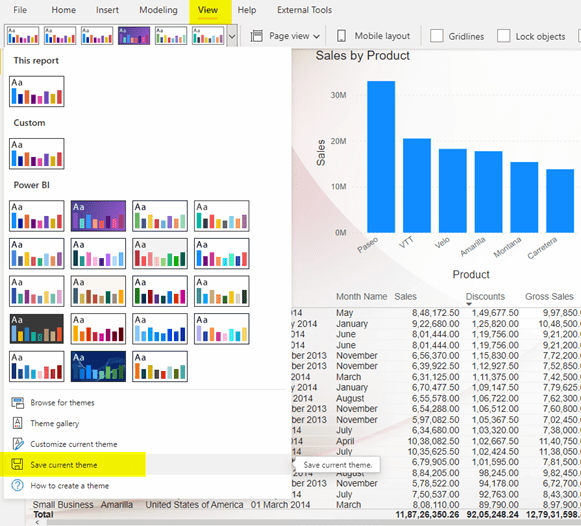Sort by the Sales column header

[405, 296]
